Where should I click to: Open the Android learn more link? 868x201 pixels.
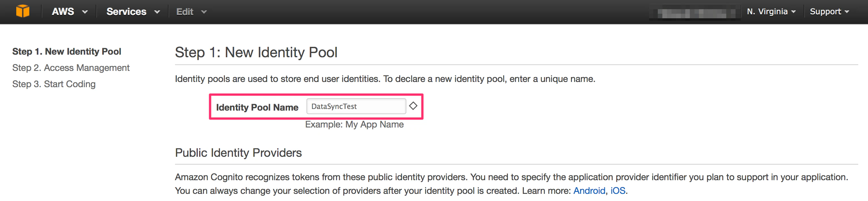point(589,191)
